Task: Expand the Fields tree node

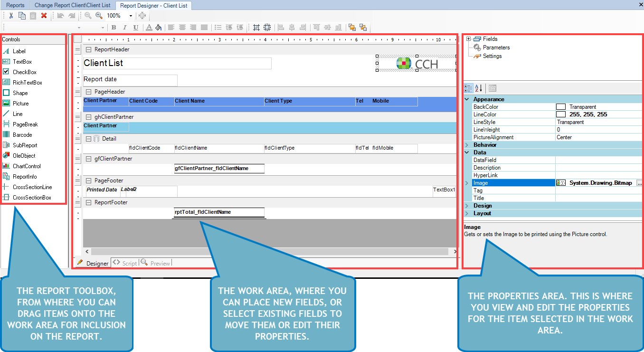Action: (468, 39)
